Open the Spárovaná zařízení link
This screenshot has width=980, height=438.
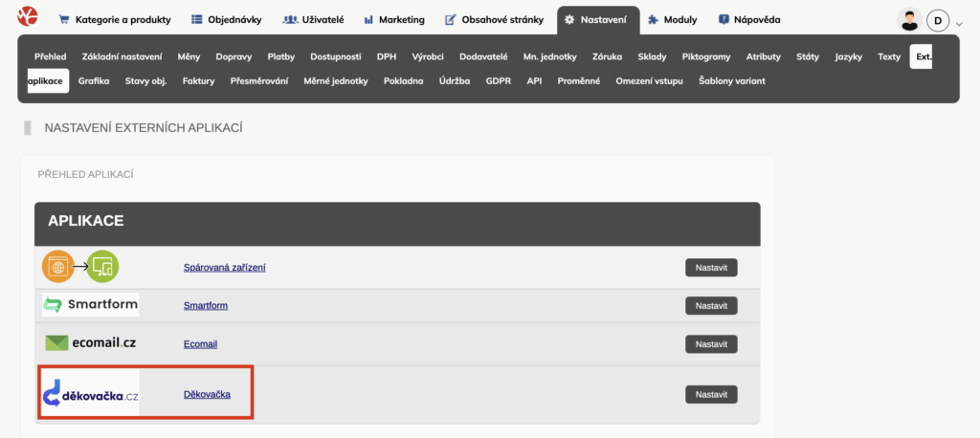click(x=225, y=268)
